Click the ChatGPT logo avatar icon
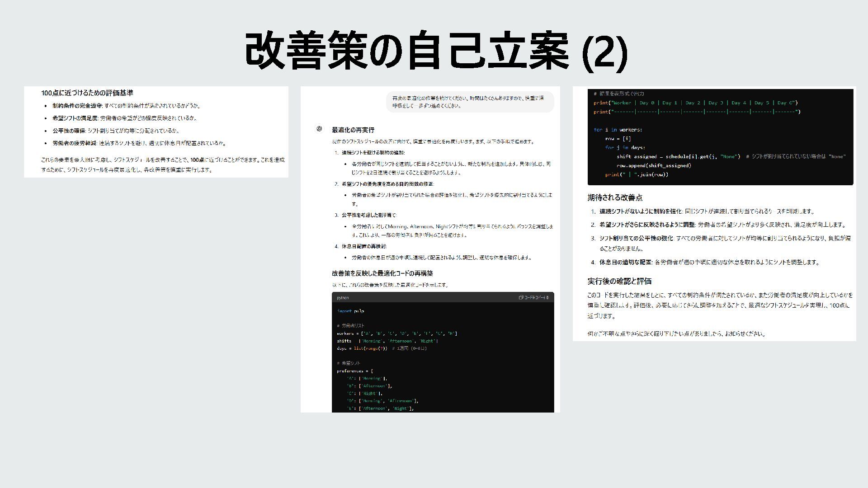This screenshot has height=488, width=868. [319, 129]
